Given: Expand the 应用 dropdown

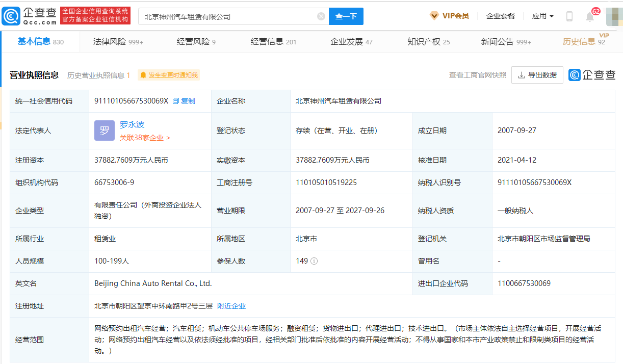Looking at the screenshot, I should [543, 16].
